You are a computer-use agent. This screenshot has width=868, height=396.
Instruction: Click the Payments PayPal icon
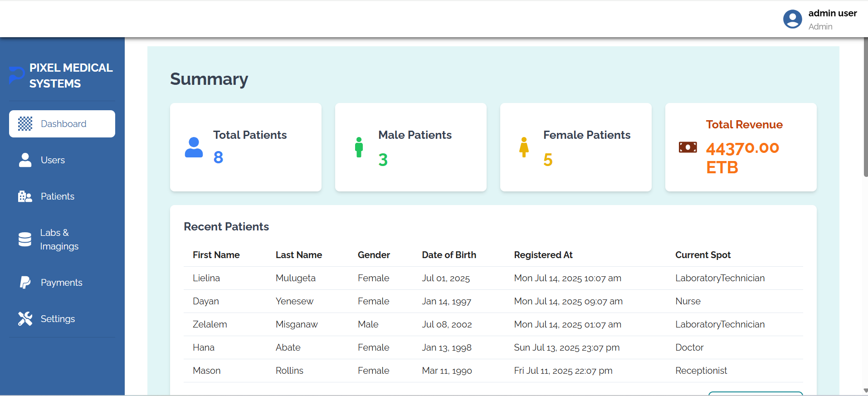tap(25, 283)
